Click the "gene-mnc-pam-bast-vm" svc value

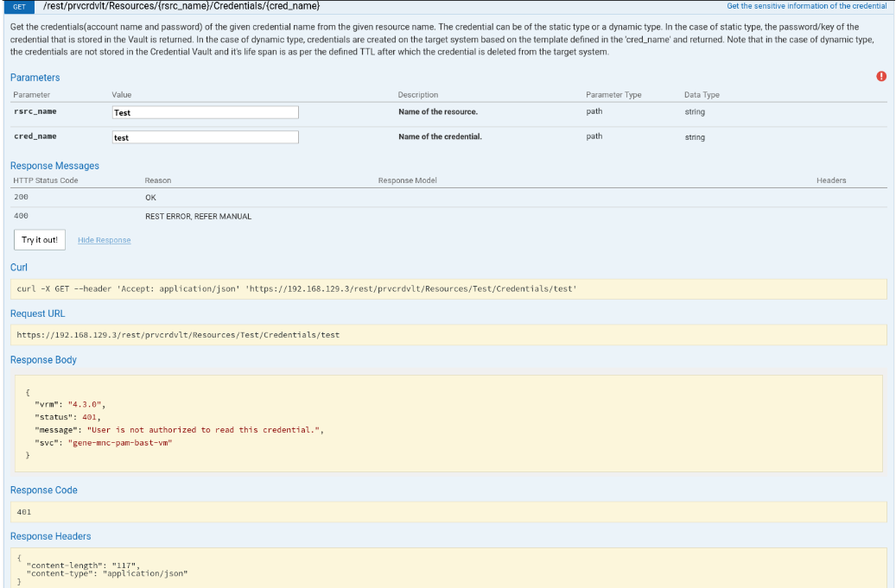pos(120,442)
